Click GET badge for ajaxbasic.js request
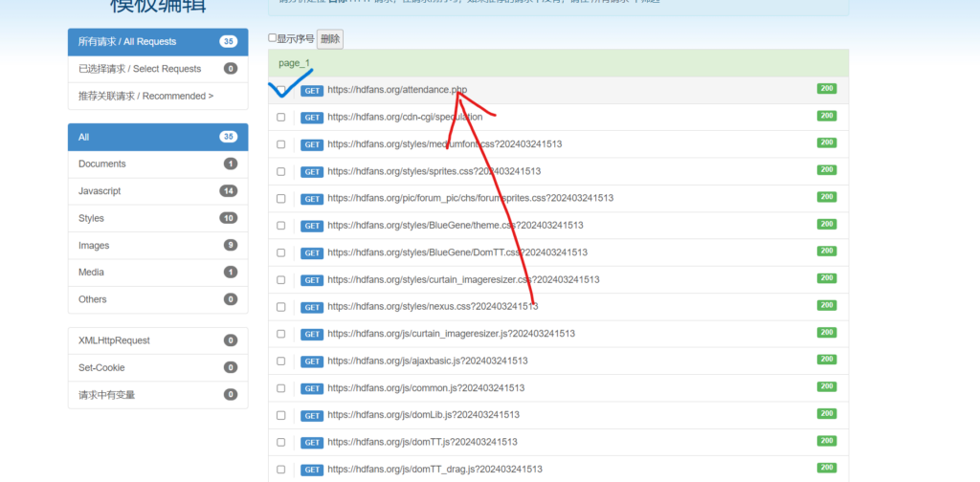 pos(312,361)
